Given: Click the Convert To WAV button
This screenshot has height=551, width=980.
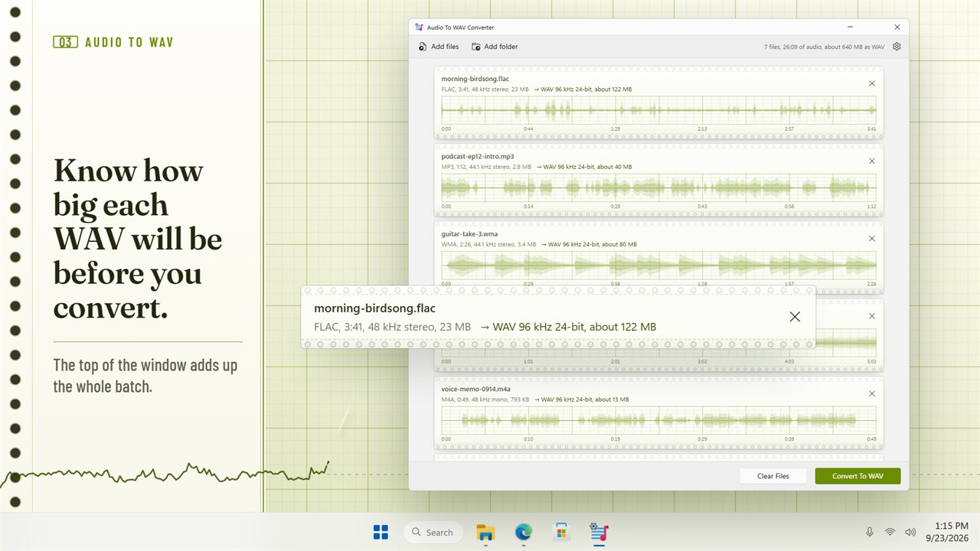Looking at the screenshot, I should tap(857, 476).
